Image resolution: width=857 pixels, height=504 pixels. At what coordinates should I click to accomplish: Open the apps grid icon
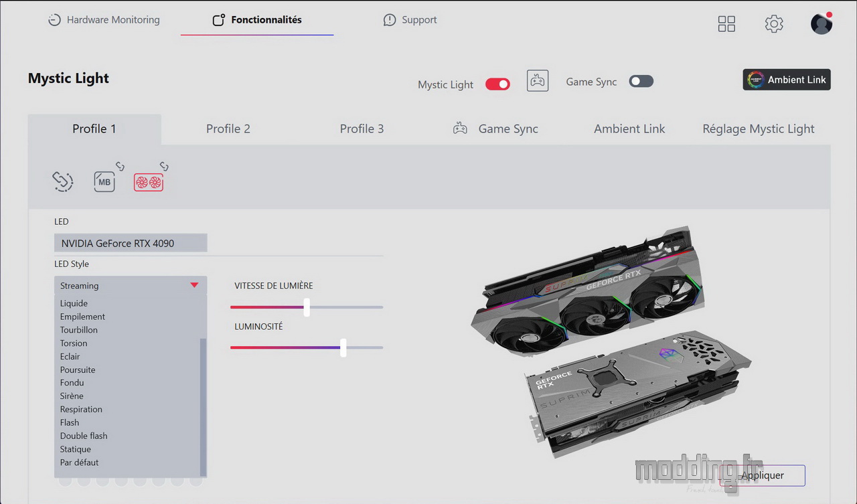[x=726, y=24]
